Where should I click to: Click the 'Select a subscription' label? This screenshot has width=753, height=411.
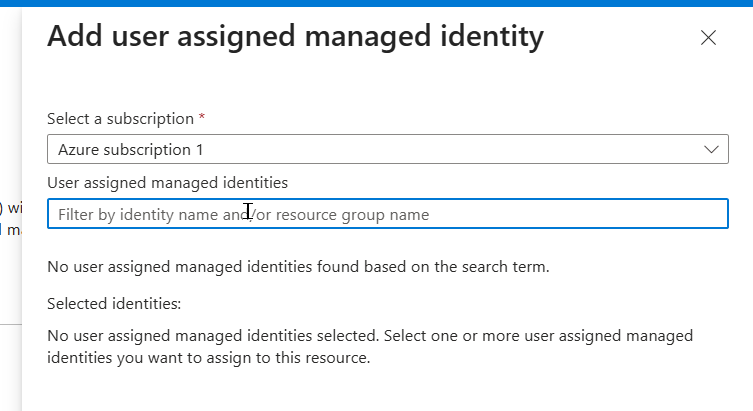120,119
